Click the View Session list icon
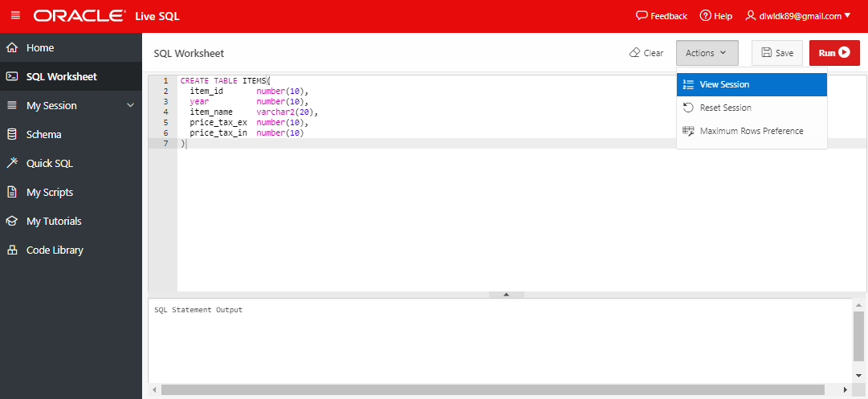This screenshot has height=399, width=868. pyautogui.click(x=689, y=84)
